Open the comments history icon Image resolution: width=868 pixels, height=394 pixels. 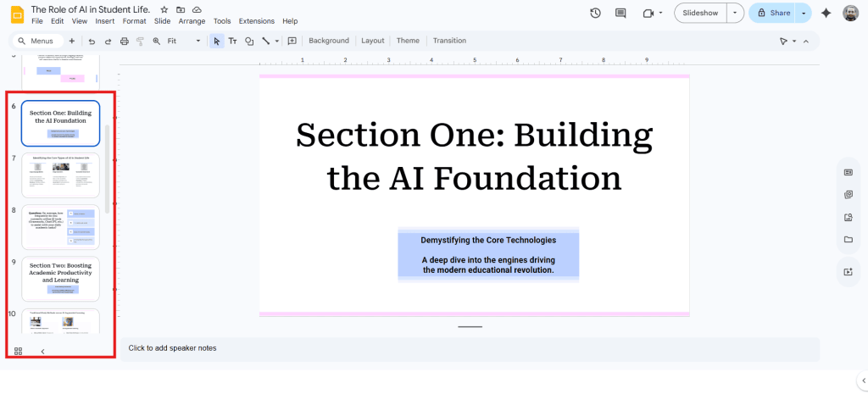pos(620,13)
